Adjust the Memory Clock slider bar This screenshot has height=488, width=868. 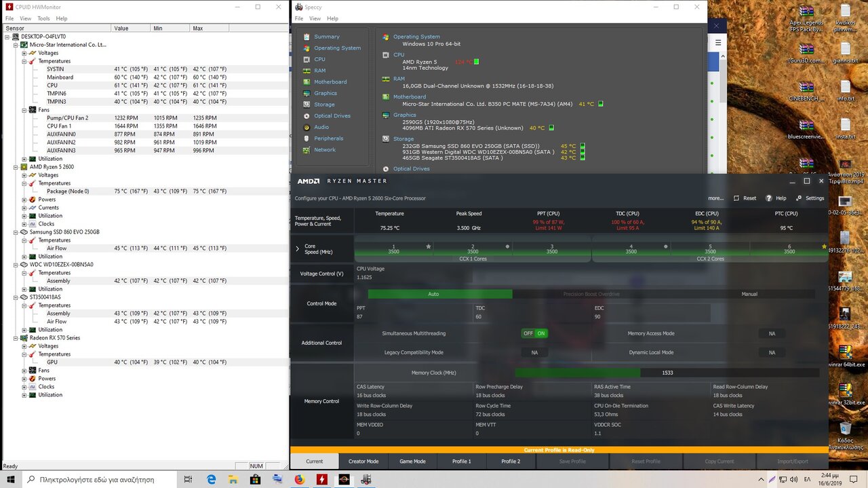pyautogui.click(x=667, y=373)
